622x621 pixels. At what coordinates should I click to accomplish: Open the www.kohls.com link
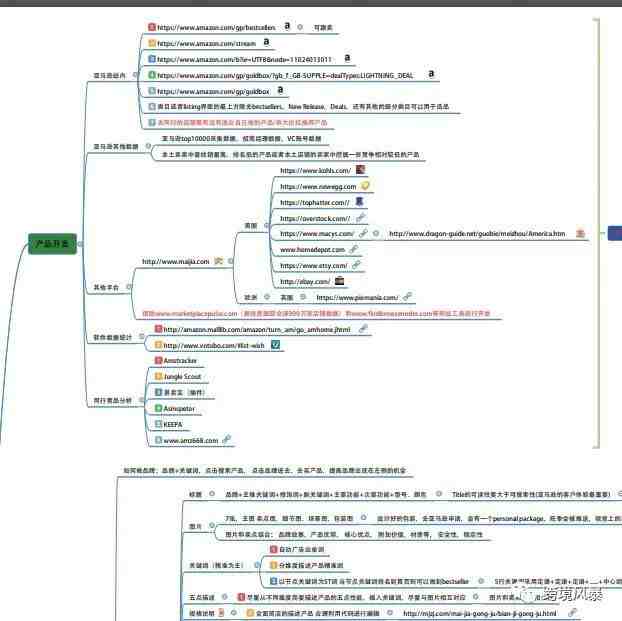coord(315,171)
